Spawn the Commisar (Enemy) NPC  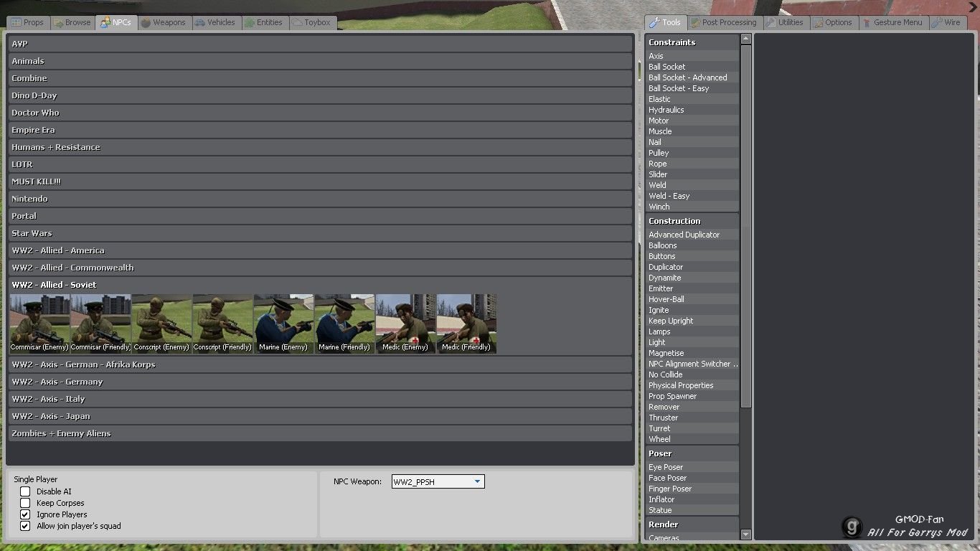tap(39, 324)
